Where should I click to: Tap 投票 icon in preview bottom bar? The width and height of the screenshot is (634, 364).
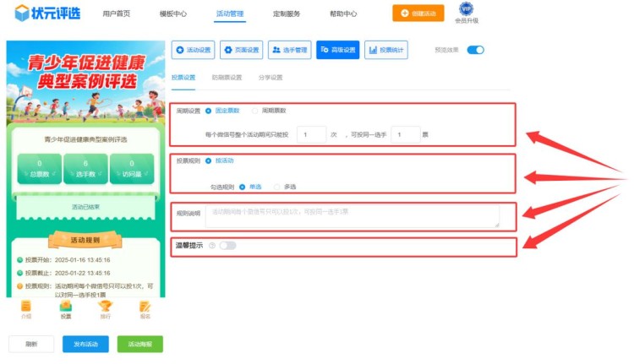66,307
